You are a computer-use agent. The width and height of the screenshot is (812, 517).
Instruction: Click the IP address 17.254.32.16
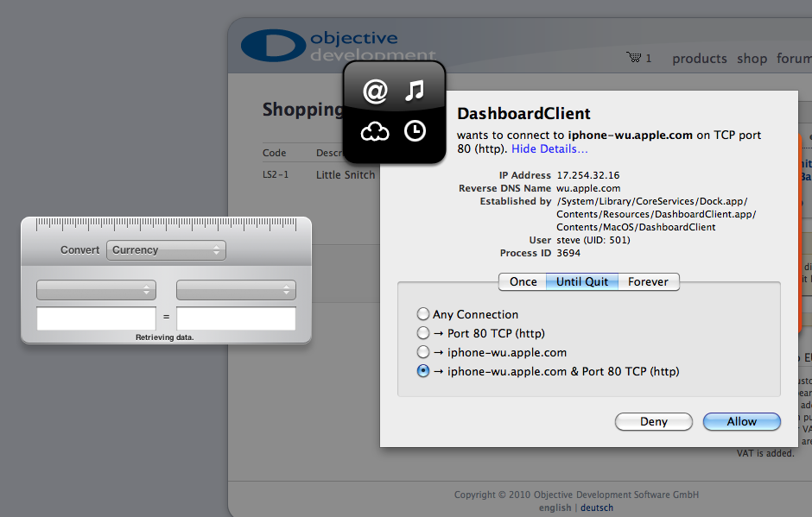[588, 175]
